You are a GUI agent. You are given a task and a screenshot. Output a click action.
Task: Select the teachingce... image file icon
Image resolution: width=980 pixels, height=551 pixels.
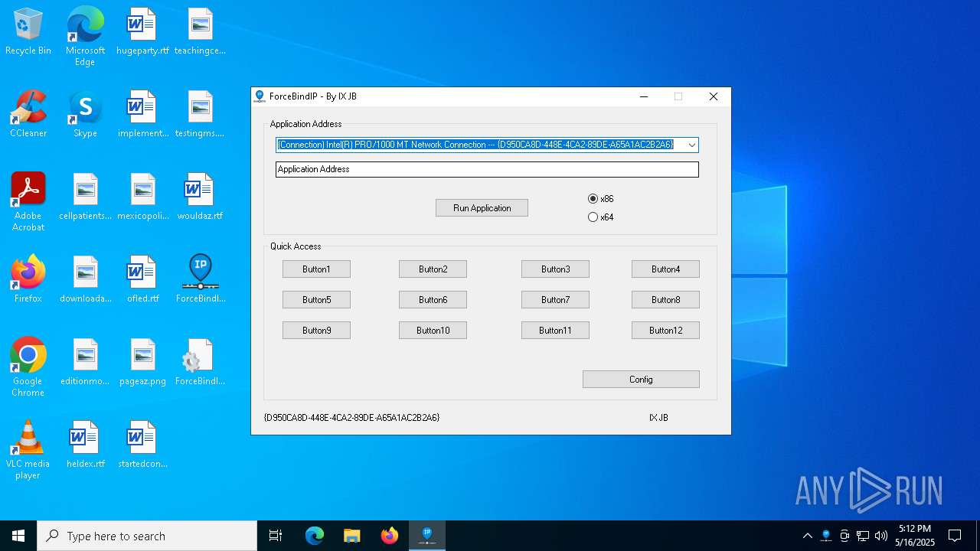coord(200,32)
